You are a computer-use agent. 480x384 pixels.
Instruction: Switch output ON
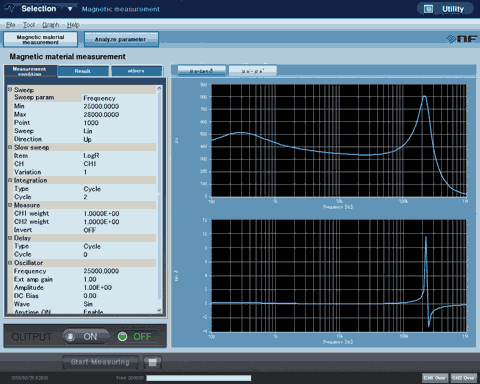click(86, 337)
